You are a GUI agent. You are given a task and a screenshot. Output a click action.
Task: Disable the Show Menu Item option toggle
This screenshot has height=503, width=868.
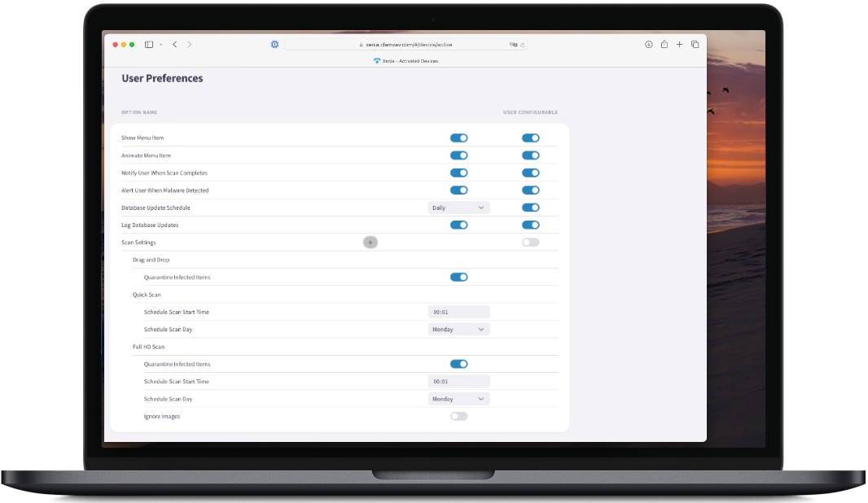(458, 138)
